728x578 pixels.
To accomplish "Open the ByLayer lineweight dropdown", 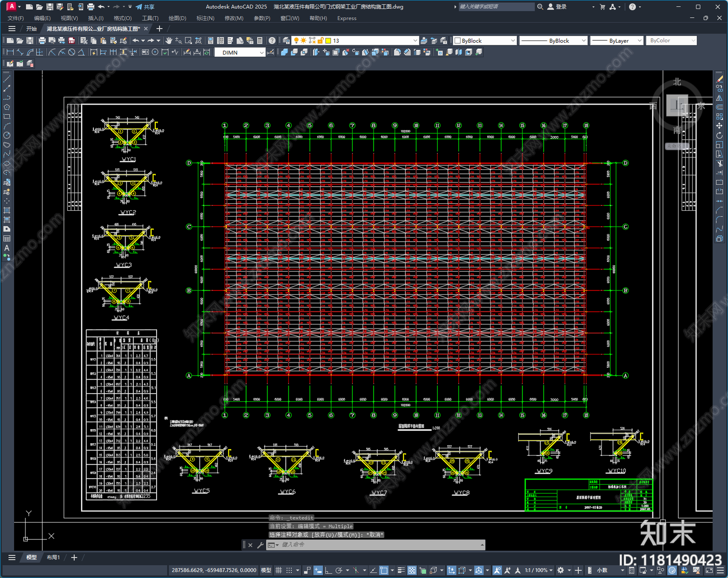I will coord(617,41).
